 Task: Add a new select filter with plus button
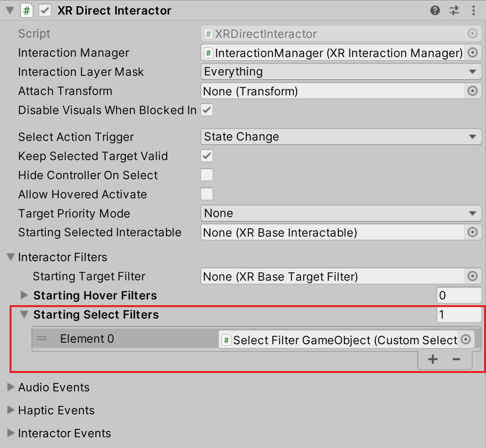tap(432, 359)
